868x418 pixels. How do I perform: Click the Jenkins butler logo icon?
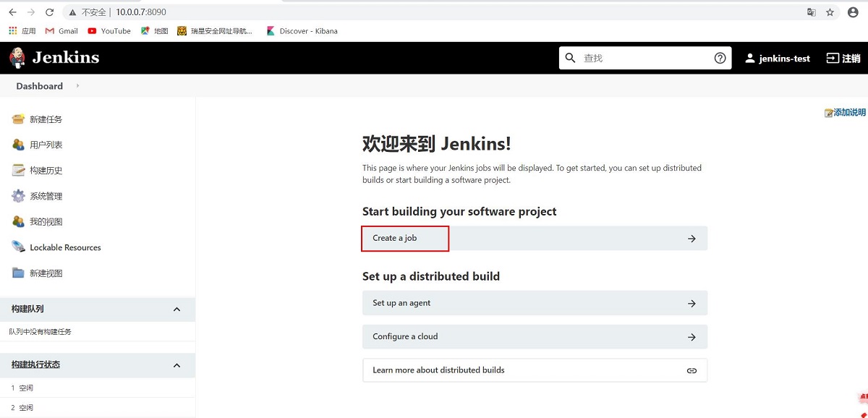17,58
